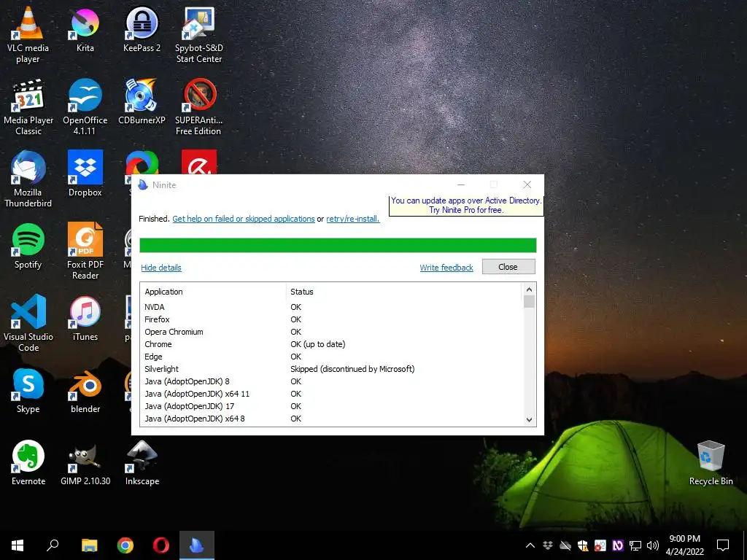This screenshot has width=747, height=560.
Task: Select the Silverlight row
Action: [x=331, y=369]
